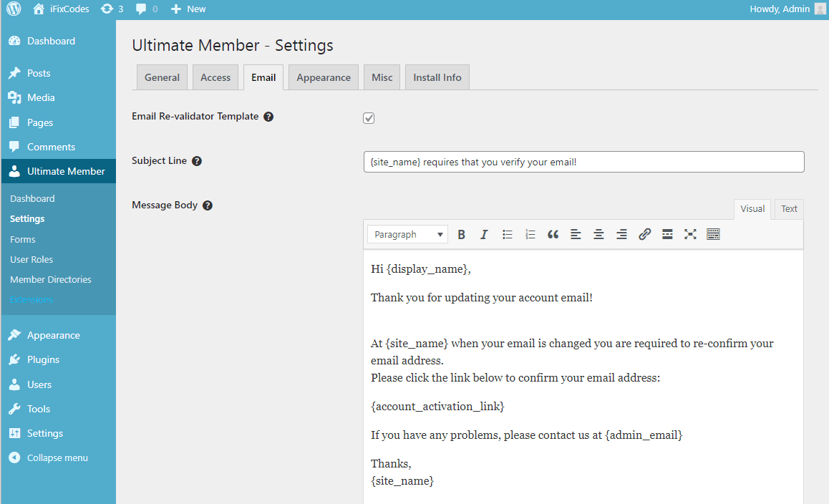Open the Forms page from the sidebar
Screen dimensions: 829x504
coord(21,238)
